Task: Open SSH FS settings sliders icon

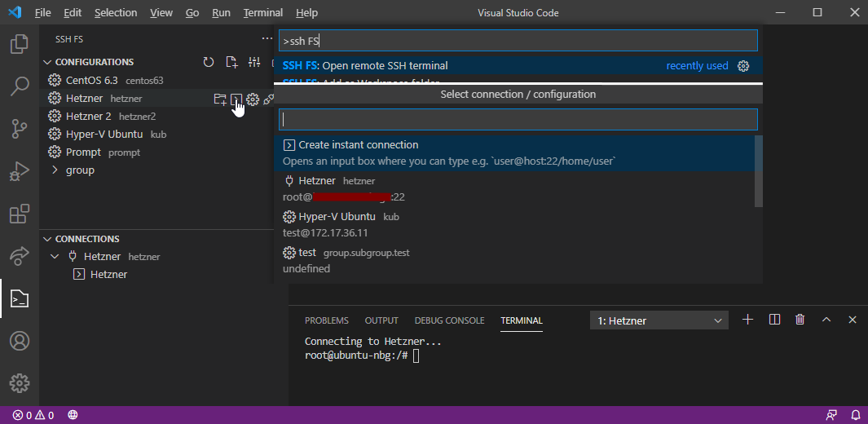Action: (x=254, y=62)
